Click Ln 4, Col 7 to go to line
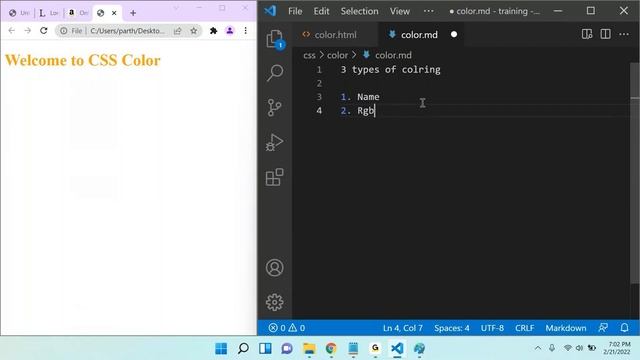 tap(402, 328)
